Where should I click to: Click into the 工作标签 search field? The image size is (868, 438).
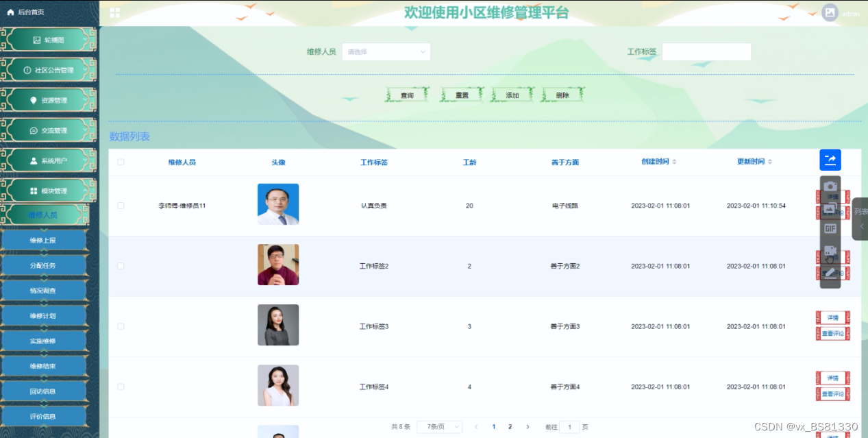coord(706,51)
